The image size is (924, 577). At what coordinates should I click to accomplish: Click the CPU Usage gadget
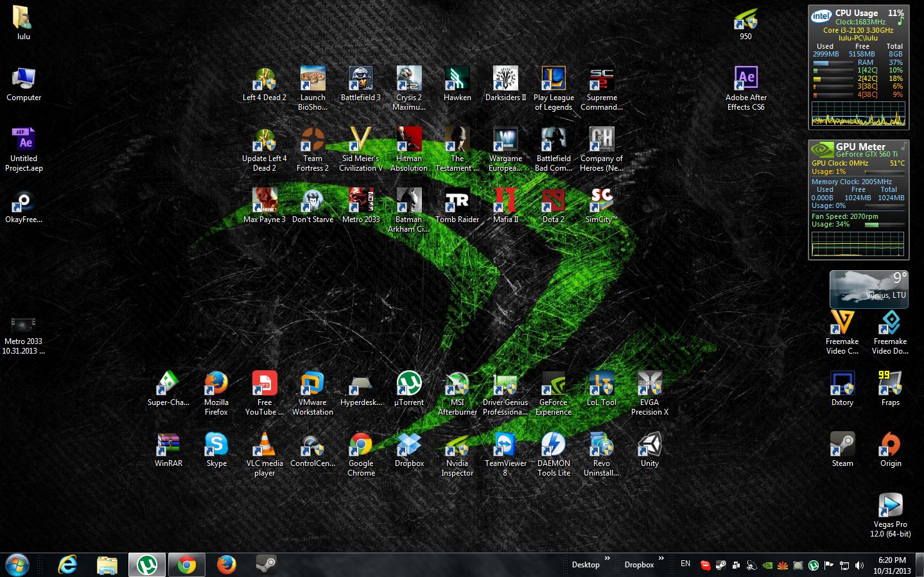click(859, 67)
